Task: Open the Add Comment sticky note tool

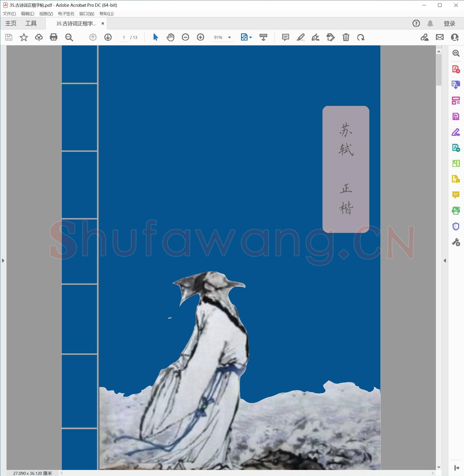Action: pyautogui.click(x=285, y=37)
